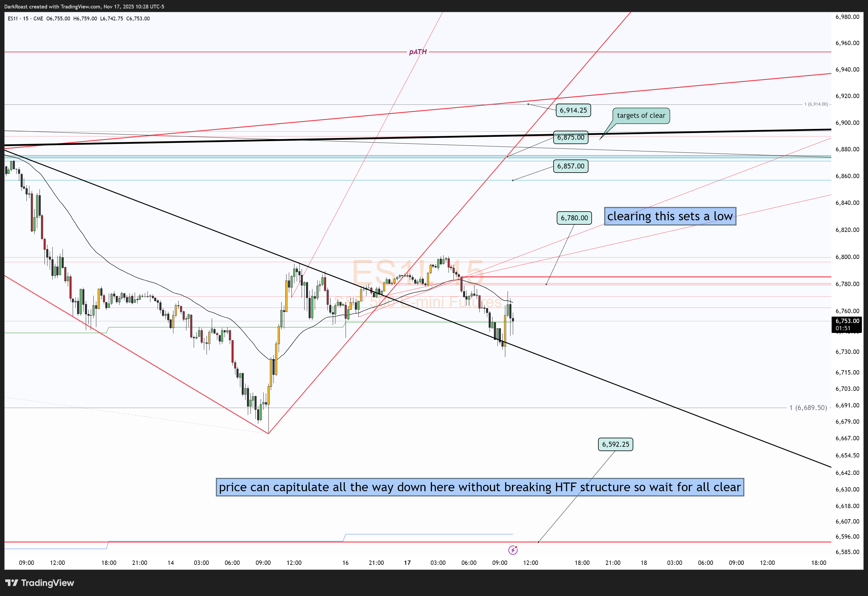This screenshot has width=868, height=596.
Task: Click current price tag 6,753.00
Action: click(x=847, y=321)
